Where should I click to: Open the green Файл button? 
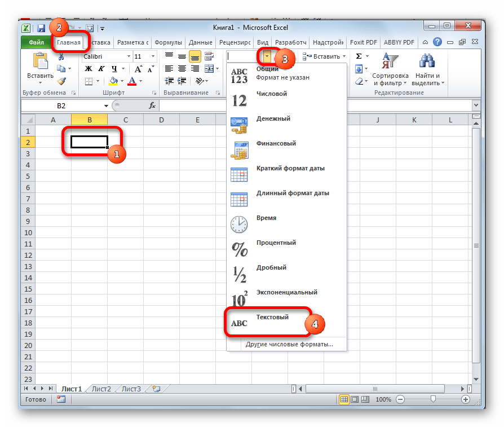click(36, 42)
